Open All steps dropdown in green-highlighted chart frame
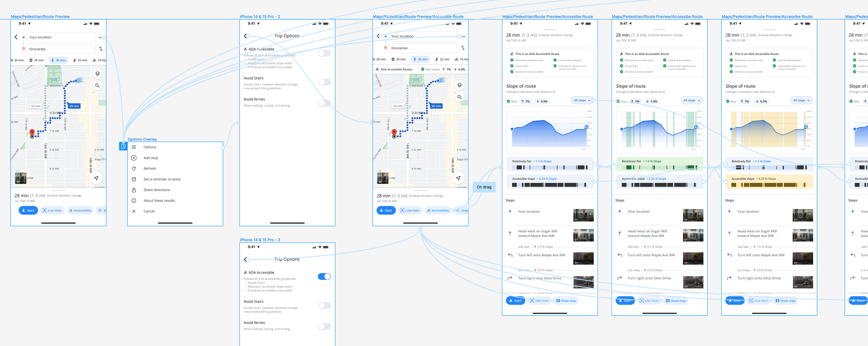 click(692, 101)
